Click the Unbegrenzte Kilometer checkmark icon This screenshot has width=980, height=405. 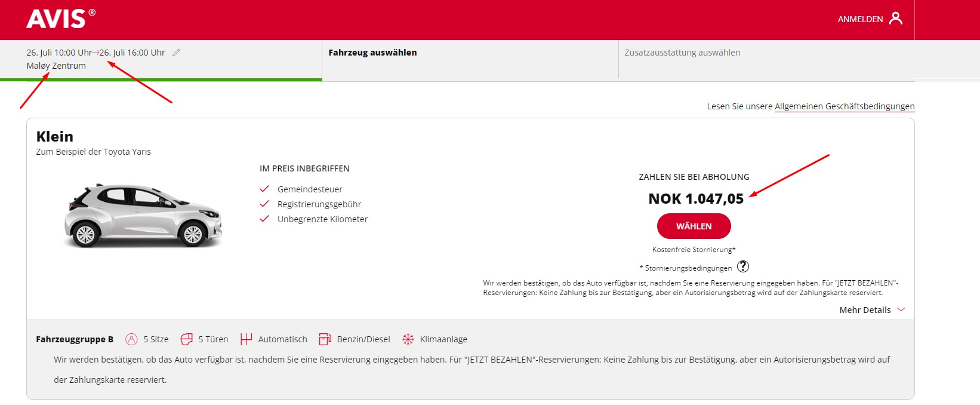coord(264,219)
